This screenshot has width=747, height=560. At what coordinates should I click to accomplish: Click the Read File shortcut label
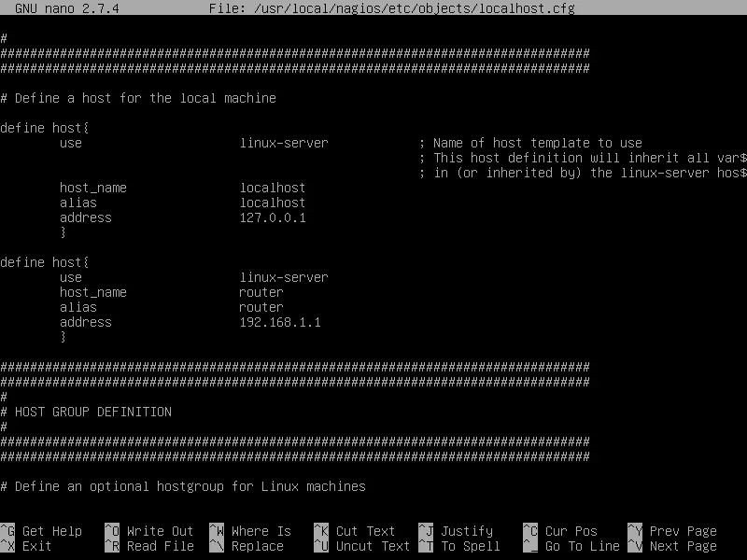click(160, 546)
